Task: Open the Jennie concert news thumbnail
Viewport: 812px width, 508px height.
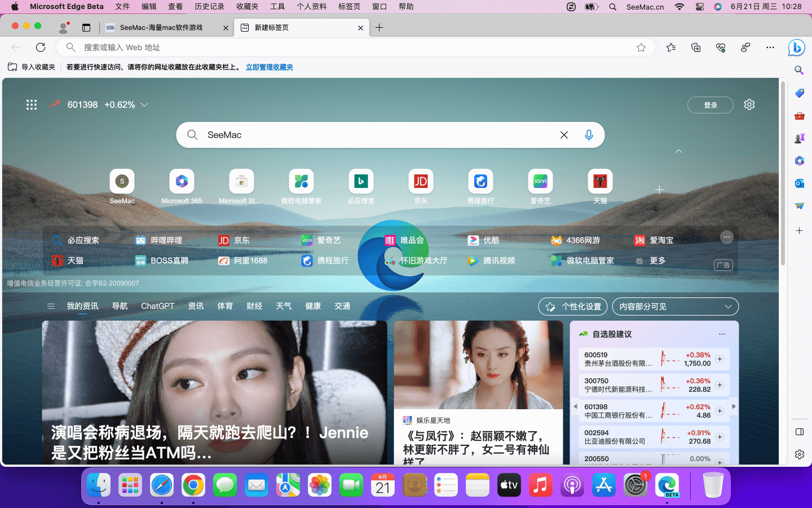Action: [214, 393]
